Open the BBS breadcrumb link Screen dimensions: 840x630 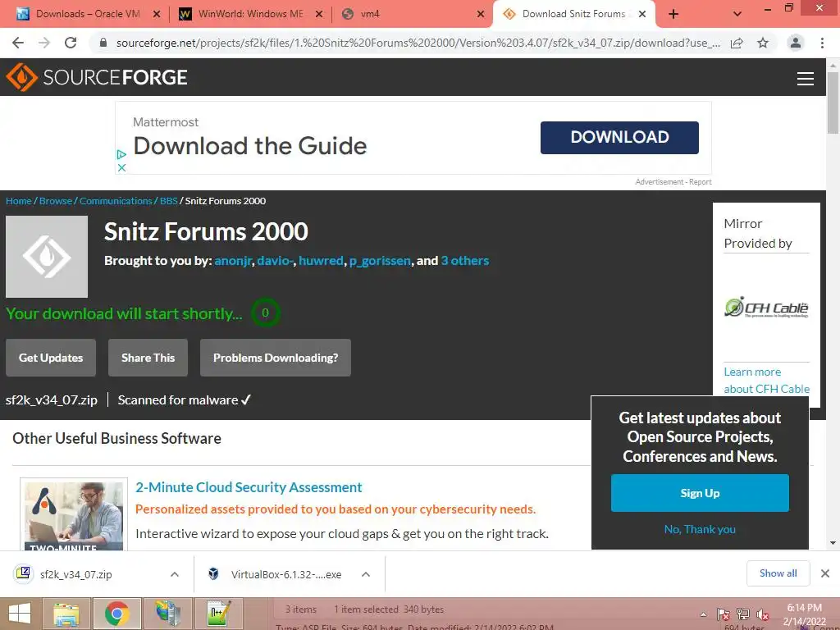coord(168,201)
